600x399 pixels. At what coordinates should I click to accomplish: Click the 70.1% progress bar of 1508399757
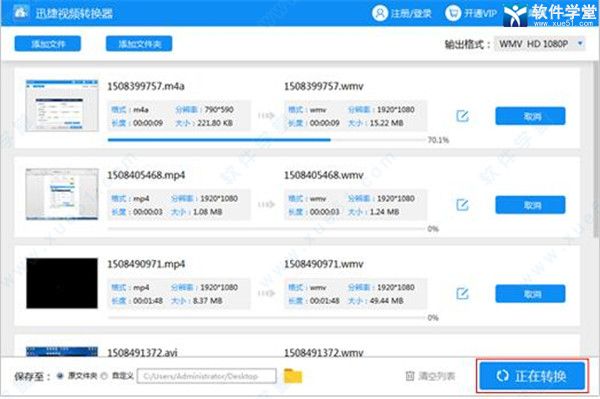(267, 140)
